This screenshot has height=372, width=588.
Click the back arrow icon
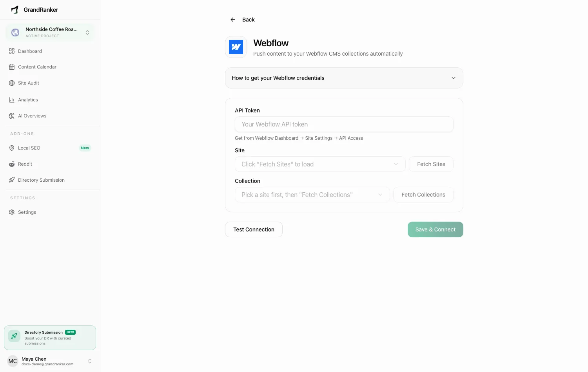click(233, 20)
